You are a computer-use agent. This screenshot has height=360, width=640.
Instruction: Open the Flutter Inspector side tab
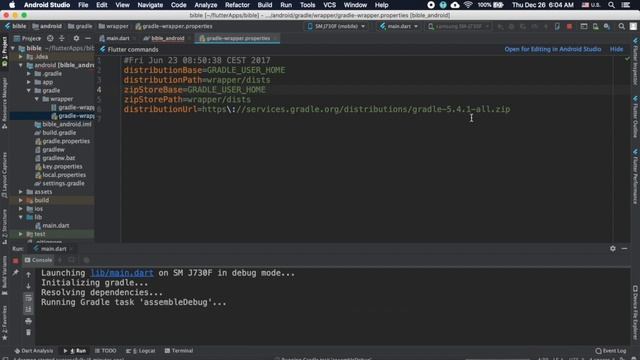pos(636,61)
